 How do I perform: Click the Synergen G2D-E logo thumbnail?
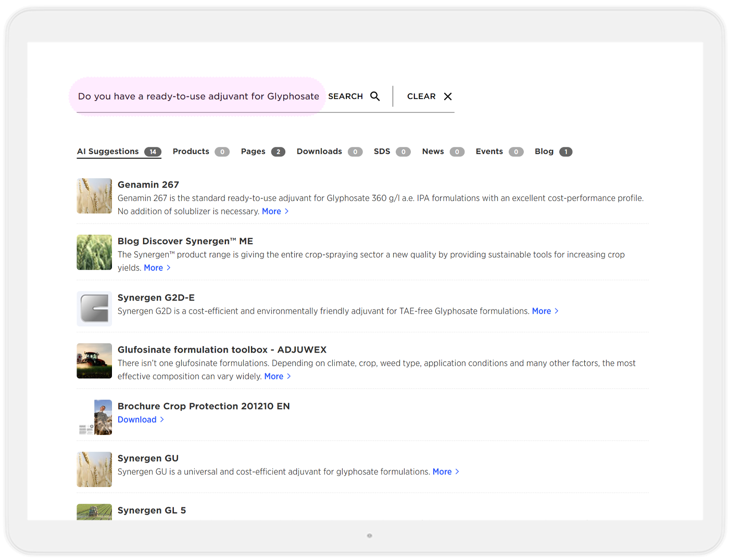point(94,309)
